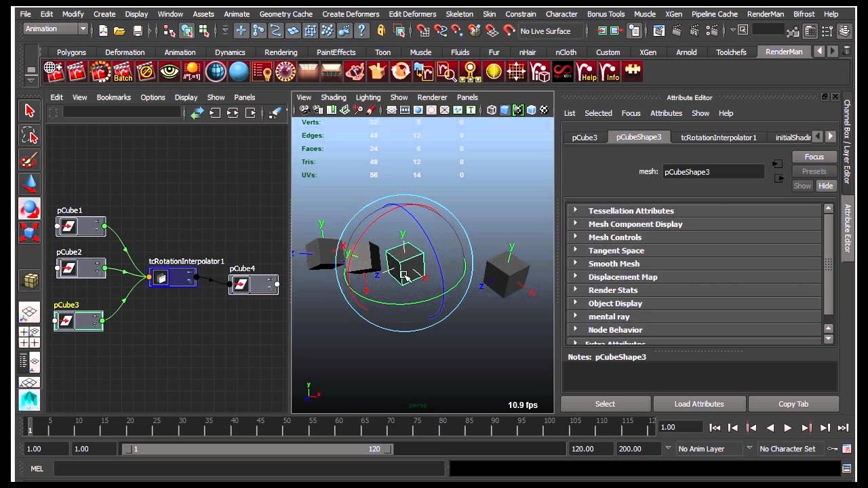This screenshot has height=488, width=868.
Task: Click the Node Editor green swap arrows icon
Action: [197, 113]
